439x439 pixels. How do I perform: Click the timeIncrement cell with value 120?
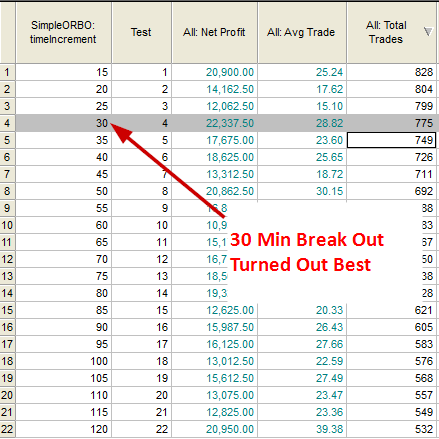[63, 429]
